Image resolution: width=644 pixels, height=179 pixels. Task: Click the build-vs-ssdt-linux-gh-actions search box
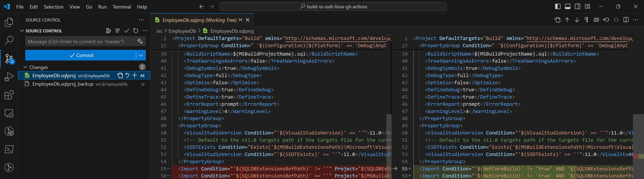(x=333, y=7)
